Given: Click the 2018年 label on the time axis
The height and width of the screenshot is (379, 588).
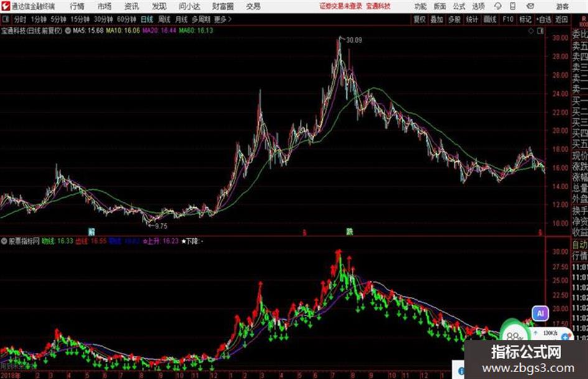Looking at the screenshot, I should 11,375.
